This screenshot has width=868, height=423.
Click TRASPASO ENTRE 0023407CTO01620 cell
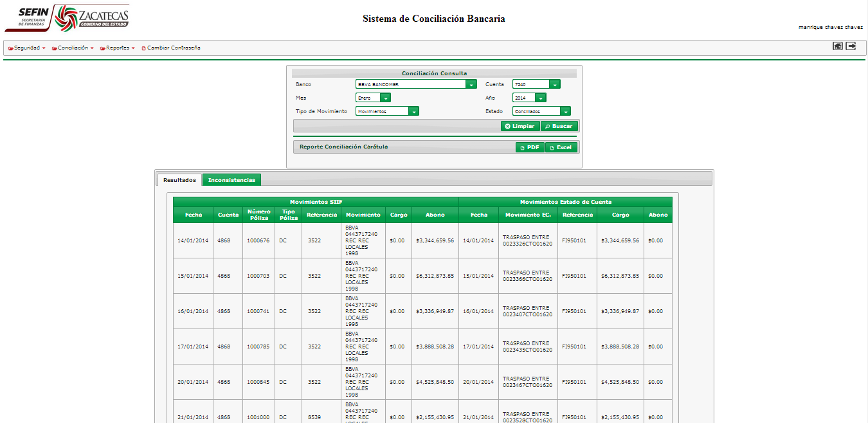pyautogui.click(x=528, y=311)
